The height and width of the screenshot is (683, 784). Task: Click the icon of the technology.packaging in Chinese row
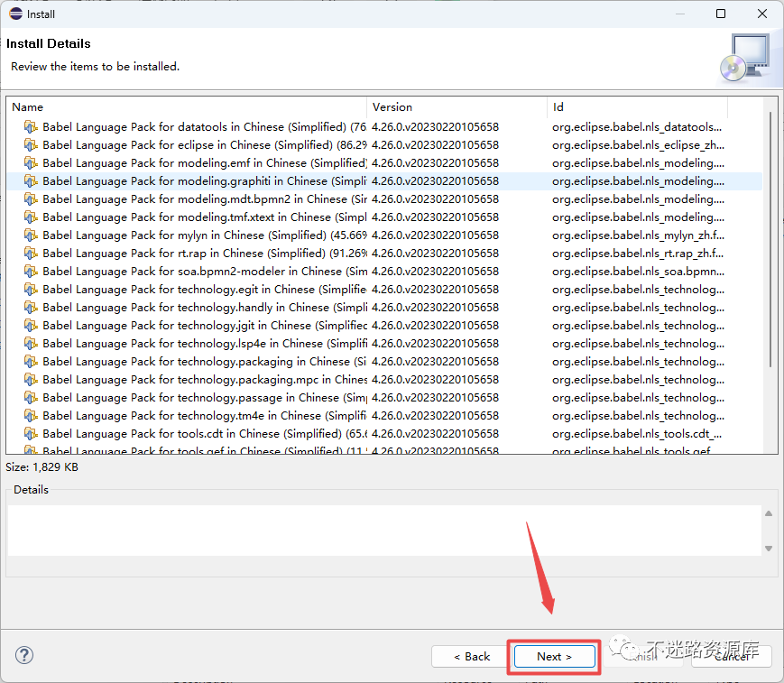[31, 361]
